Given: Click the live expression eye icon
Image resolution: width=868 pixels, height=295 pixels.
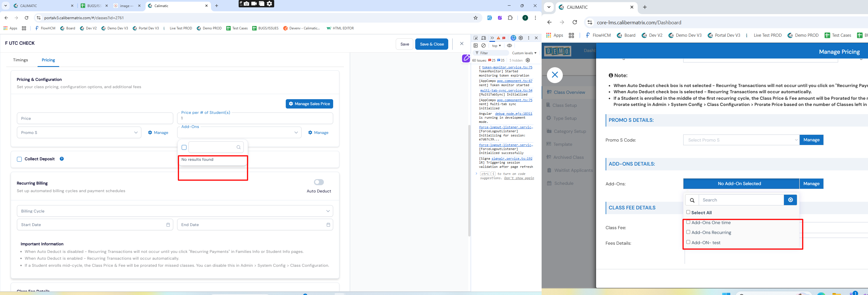Looking at the screenshot, I should pyautogui.click(x=509, y=45).
